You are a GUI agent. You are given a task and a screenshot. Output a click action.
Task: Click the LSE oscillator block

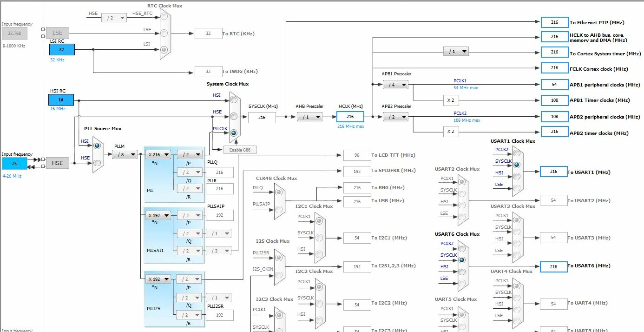pos(57,33)
